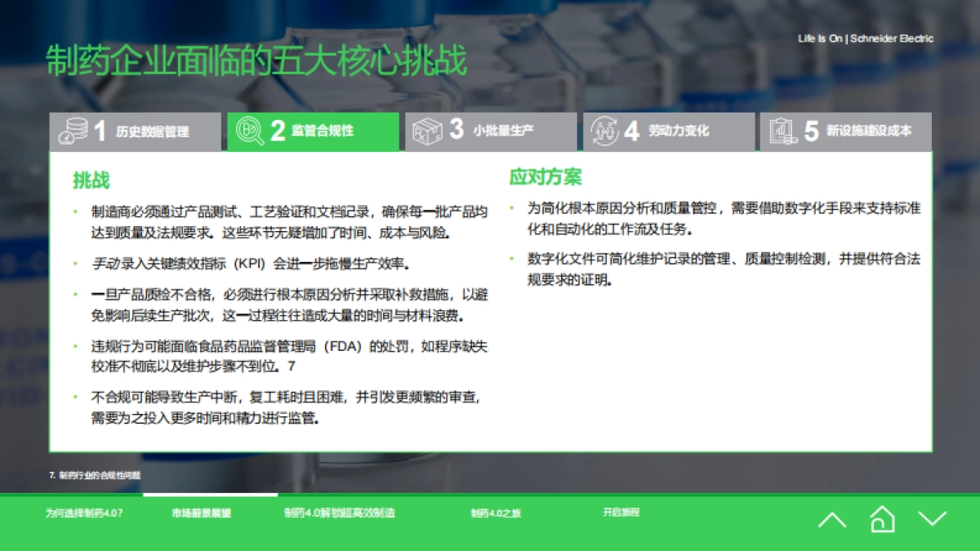Click the Schneider Electric logo

866,38
